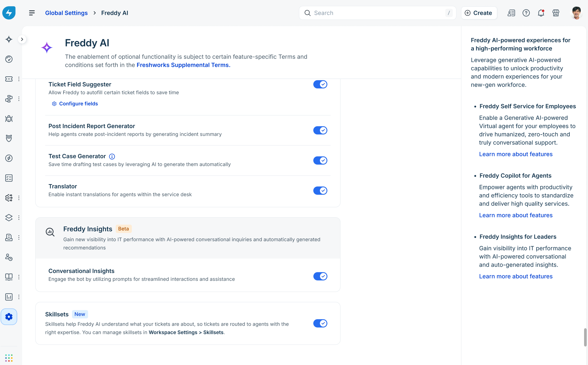Open the bar chart icon in the sidebar
This screenshot has width=588, height=365.
(9, 297)
